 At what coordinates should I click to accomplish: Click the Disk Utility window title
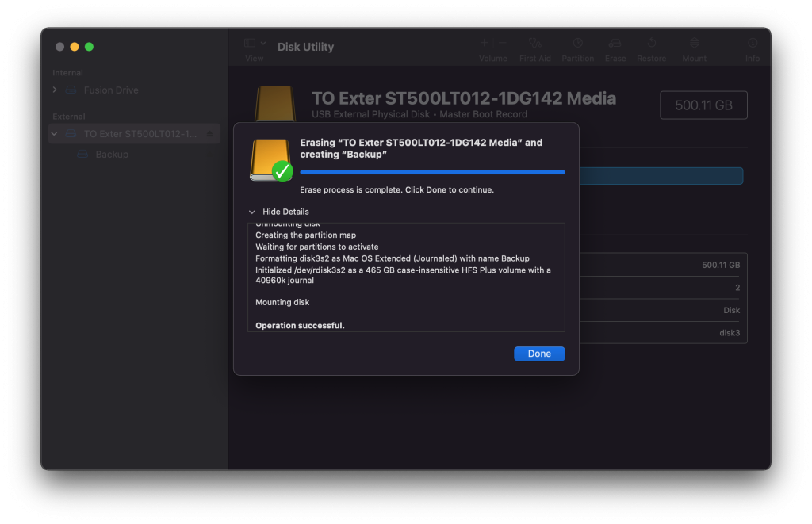pyautogui.click(x=305, y=47)
